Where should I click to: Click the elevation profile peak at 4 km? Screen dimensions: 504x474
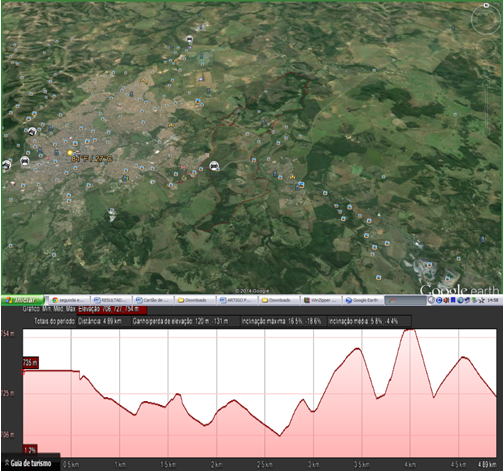coord(409,330)
